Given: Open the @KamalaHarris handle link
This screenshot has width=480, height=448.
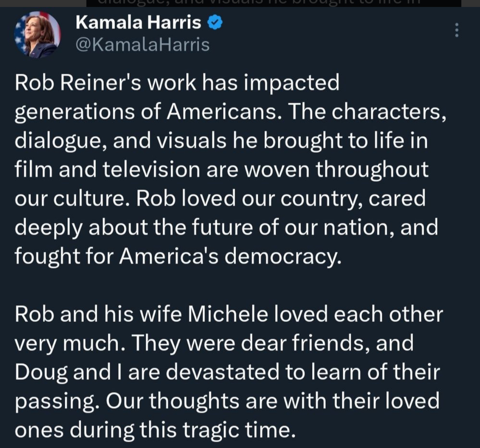Looking at the screenshot, I should click(x=142, y=44).
